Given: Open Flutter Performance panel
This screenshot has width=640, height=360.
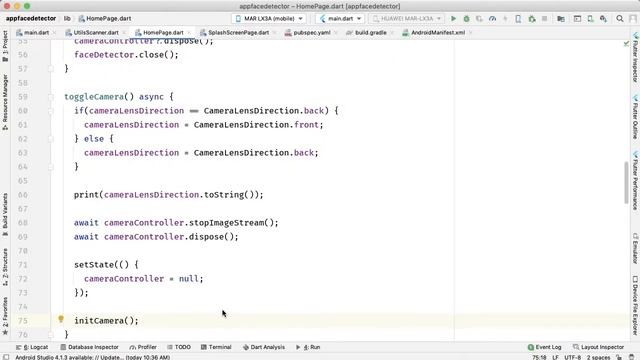Looking at the screenshot, I should point(635,180).
